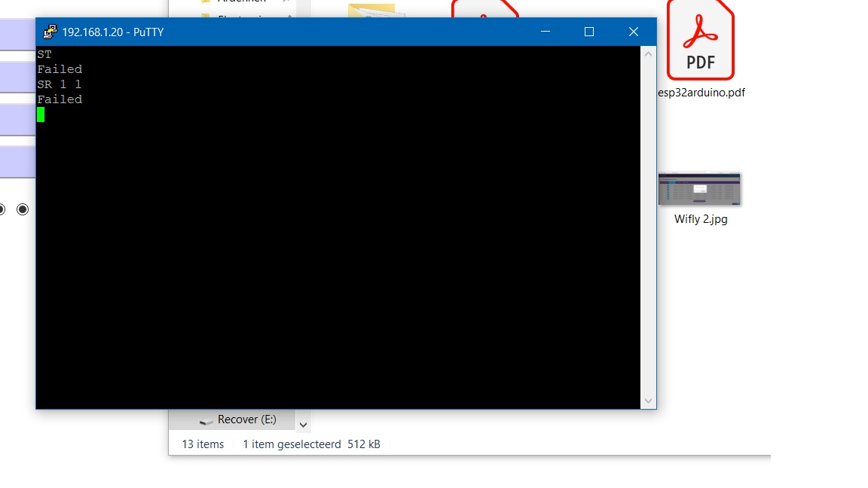The height and width of the screenshot is (488, 868).
Task: Click the second "Failed" line in the terminal
Action: [60, 99]
